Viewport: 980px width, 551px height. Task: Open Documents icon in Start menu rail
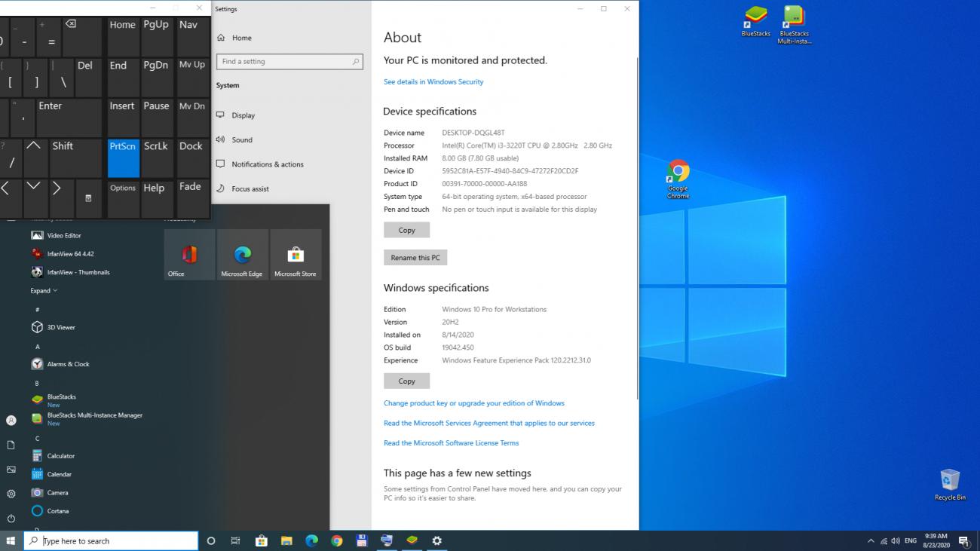(11, 445)
